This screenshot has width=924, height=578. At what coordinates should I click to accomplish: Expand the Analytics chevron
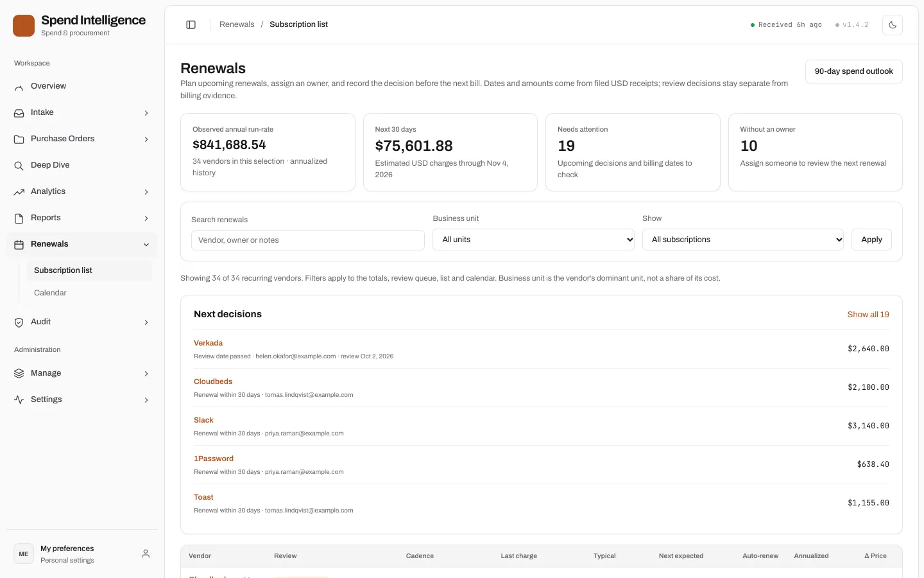point(146,192)
